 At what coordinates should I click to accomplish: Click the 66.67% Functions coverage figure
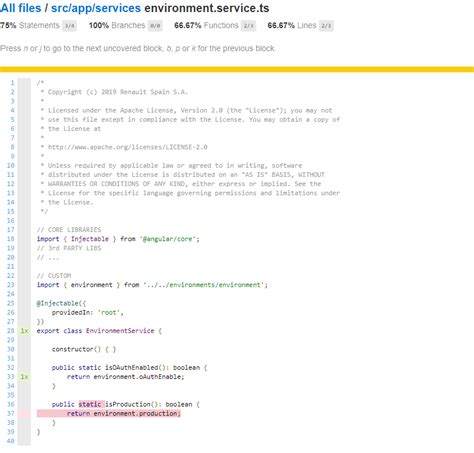(206, 25)
